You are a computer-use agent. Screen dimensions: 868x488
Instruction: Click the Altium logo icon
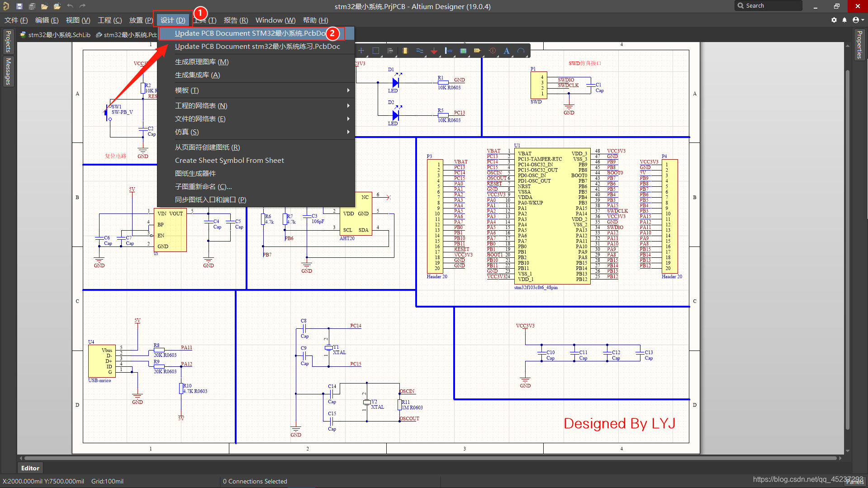click(6, 6)
